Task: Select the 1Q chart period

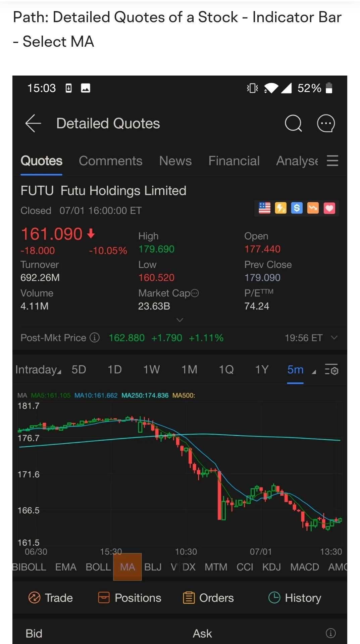Action: [226, 370]
